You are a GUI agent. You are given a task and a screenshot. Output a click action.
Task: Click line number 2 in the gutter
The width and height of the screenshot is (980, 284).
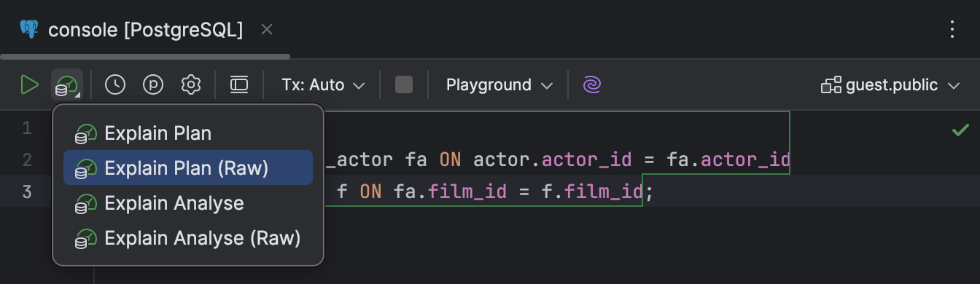(x=27, y=159)
